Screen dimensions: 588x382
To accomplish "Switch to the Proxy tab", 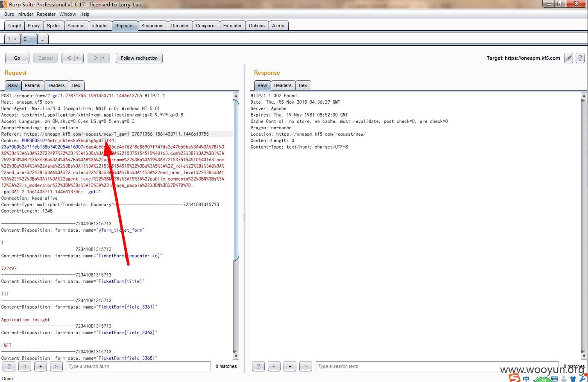I will click(34, 26).
